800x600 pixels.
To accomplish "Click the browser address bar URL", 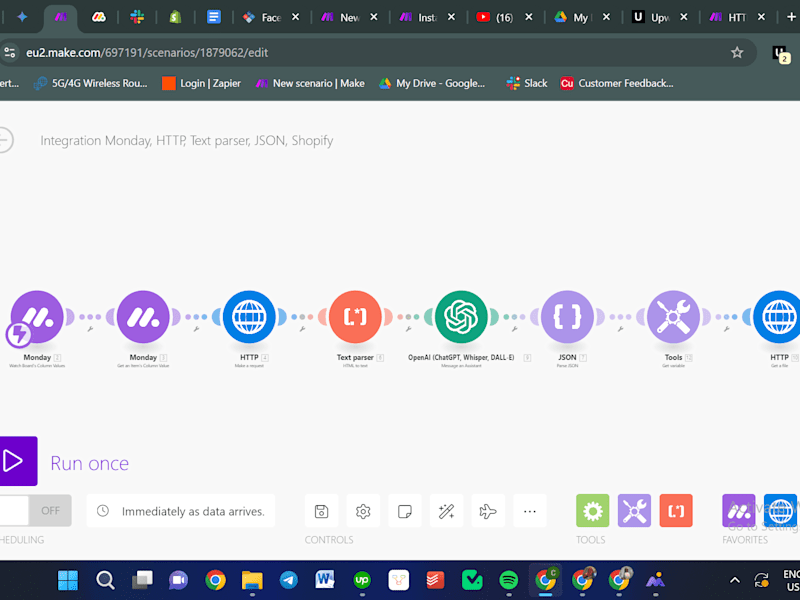I will pos(147,53).
